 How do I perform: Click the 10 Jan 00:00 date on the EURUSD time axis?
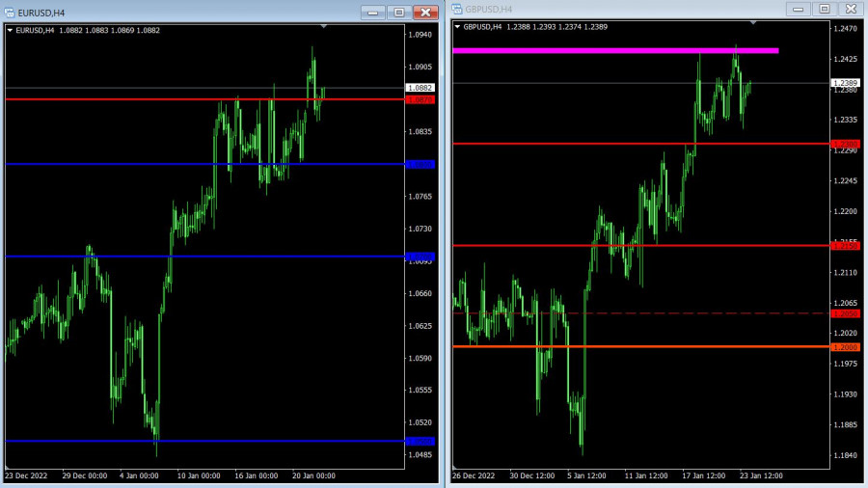(193, 475)
